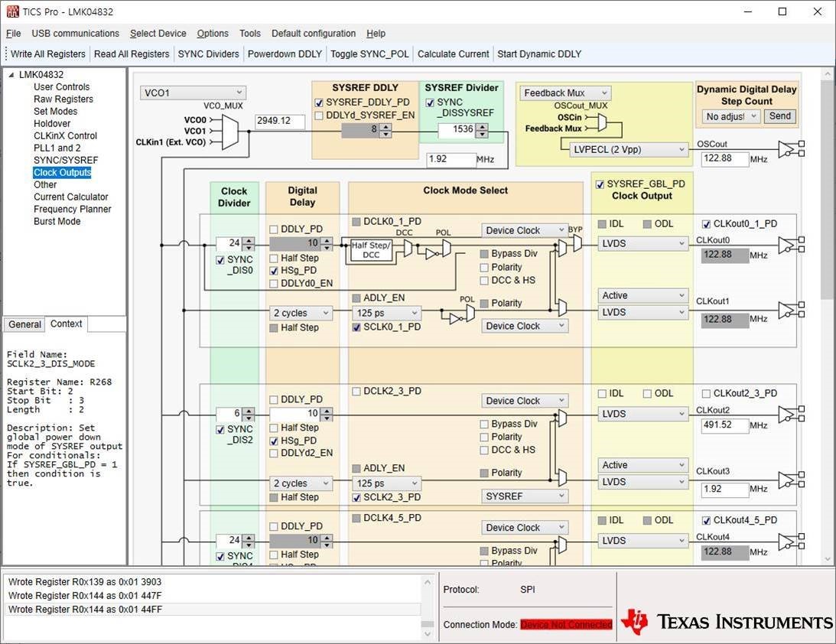The image size is (836, 644).
Task: Collapse the LMK04832 tree node
Action: click(x=11, y=75)
